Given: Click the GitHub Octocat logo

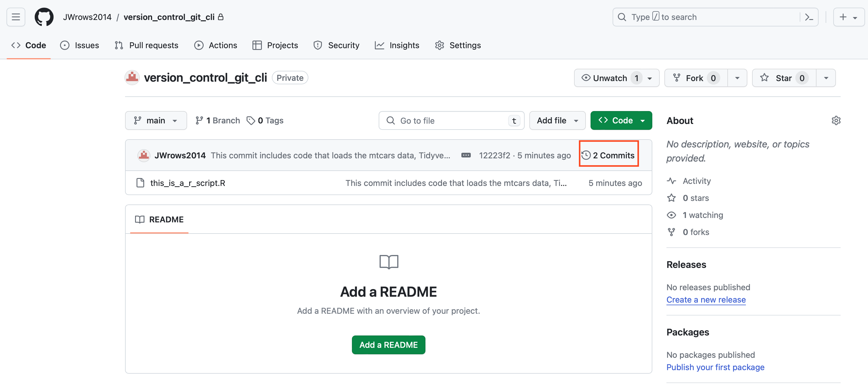Looking at the screenshot, I should pyautogui.click(x=44, y=17).
